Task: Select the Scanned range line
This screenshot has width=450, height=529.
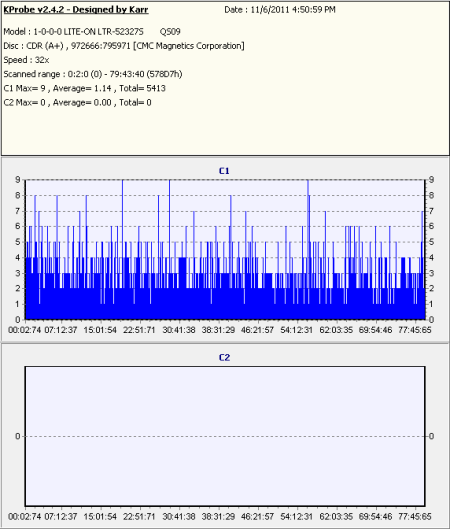Action: (x=93, y=74)
